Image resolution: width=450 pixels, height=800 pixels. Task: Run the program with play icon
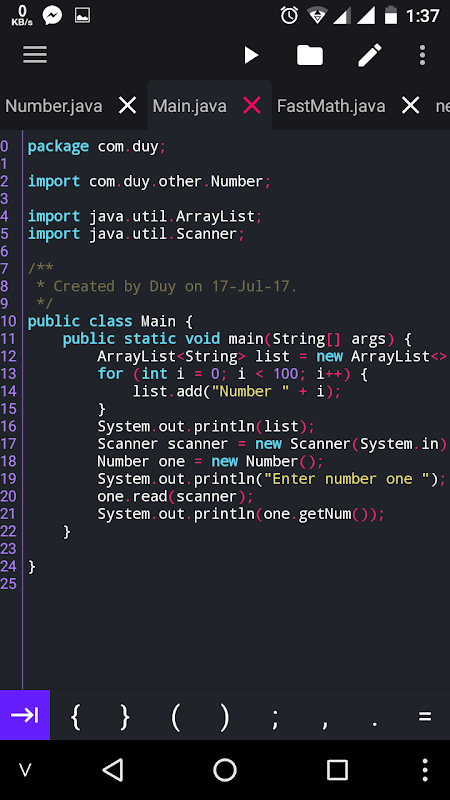pos(251,55)
